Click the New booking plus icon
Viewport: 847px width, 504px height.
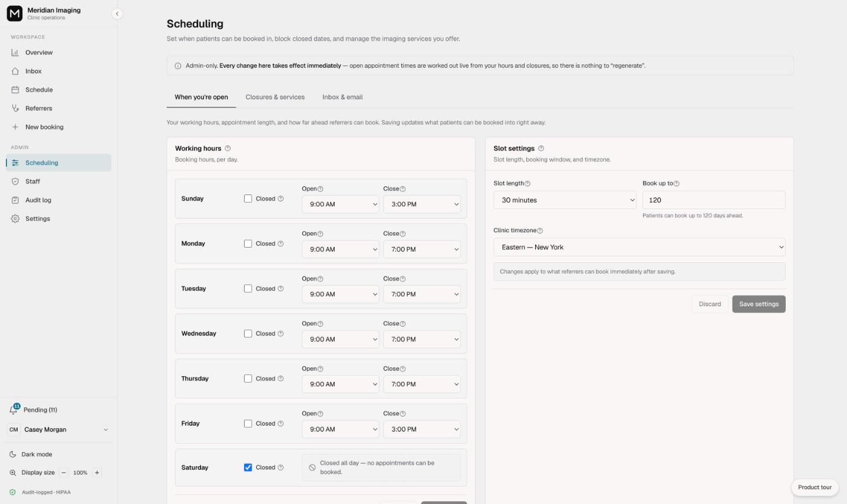click(15, 127)
